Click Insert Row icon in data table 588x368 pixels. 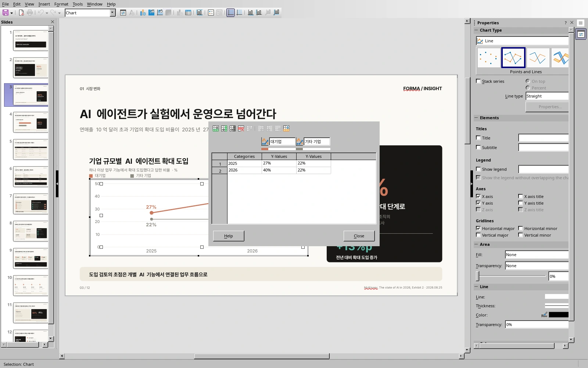tap(216, 128)
